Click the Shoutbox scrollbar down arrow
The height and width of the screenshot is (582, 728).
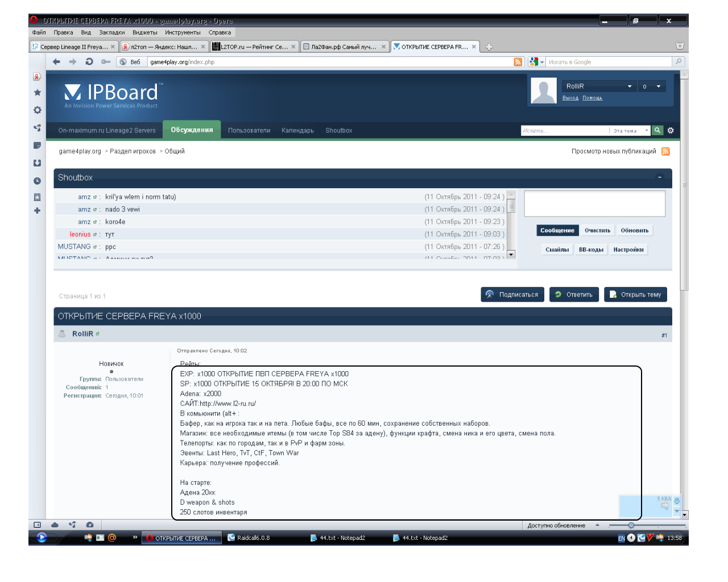tap(511, 255)
